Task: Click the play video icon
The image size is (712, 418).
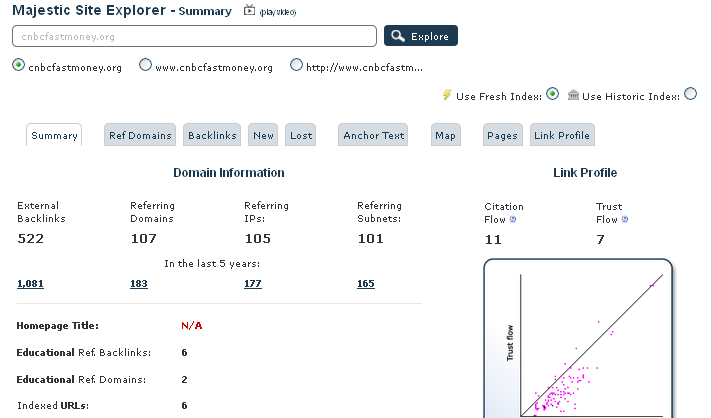Action: point(250,11)
